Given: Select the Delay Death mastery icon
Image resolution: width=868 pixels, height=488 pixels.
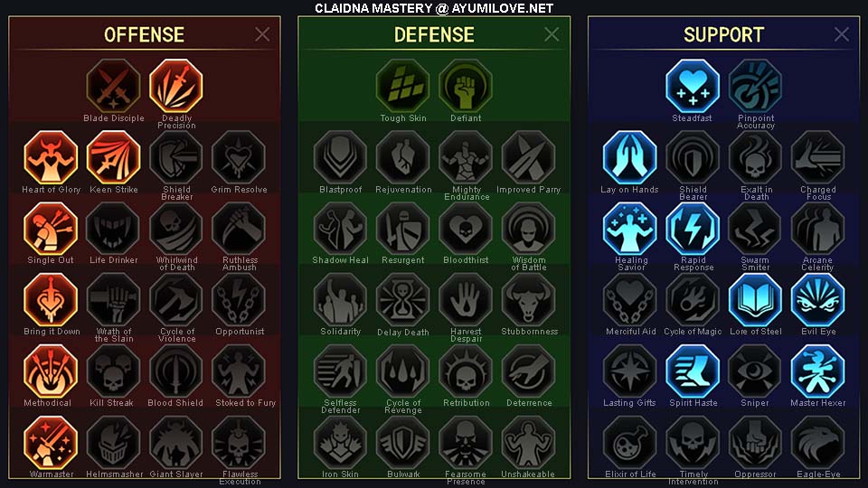Looking at the screenshot, I should [402, 300].
